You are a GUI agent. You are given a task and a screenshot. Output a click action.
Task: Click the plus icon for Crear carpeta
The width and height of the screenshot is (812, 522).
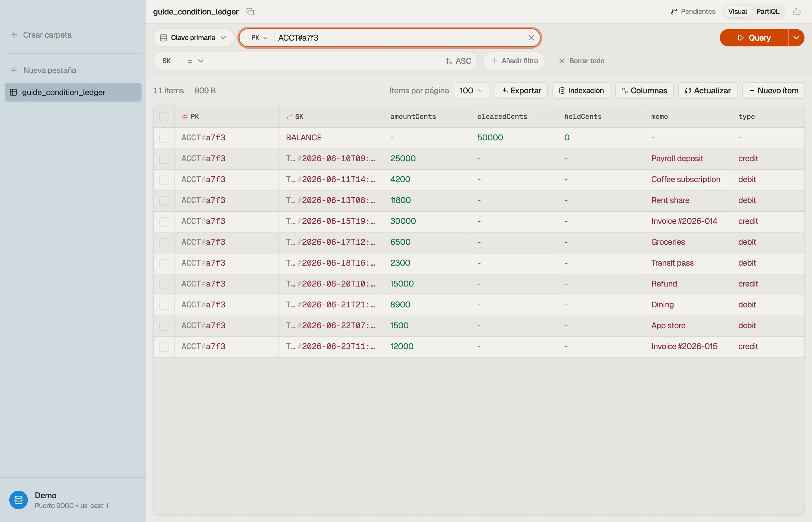pos(14,35)
